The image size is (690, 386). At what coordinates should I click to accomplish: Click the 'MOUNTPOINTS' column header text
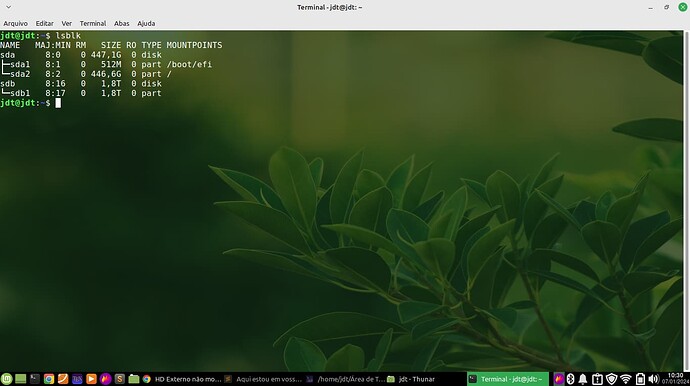pyautogui.click(x=194, y=45)
